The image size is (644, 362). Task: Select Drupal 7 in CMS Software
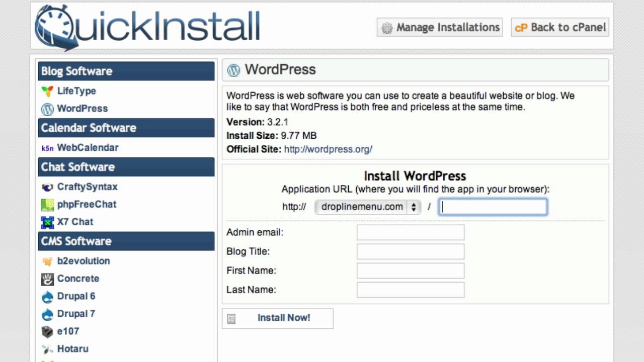[76, 314]
